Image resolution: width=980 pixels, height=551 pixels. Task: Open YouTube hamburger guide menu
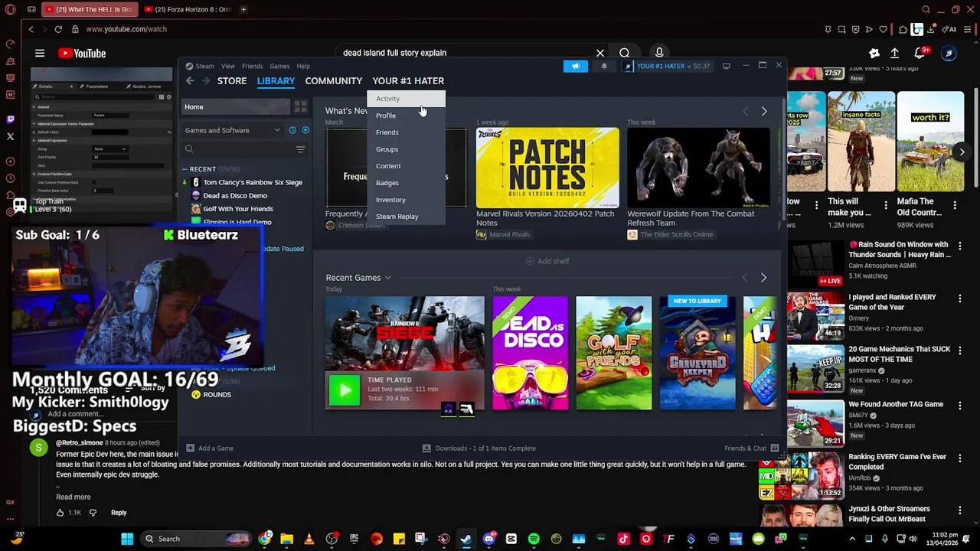tap(40, 54)
